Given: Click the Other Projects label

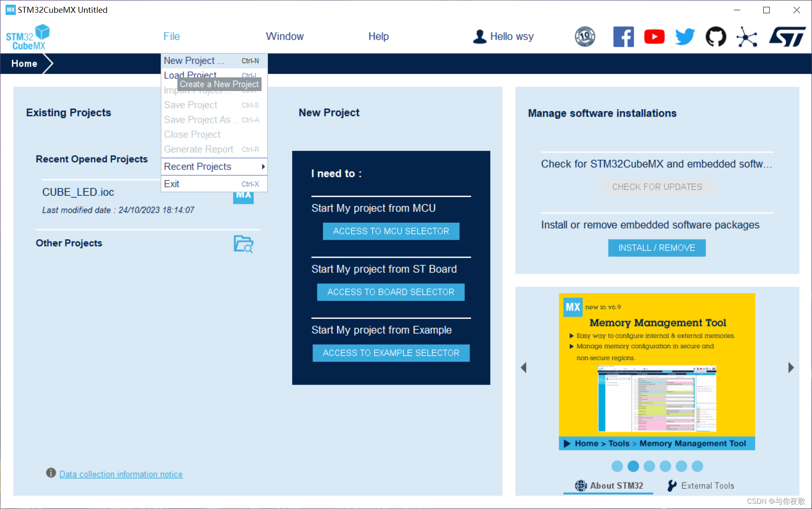Looking at the screenshot, I should click(69, 243).
